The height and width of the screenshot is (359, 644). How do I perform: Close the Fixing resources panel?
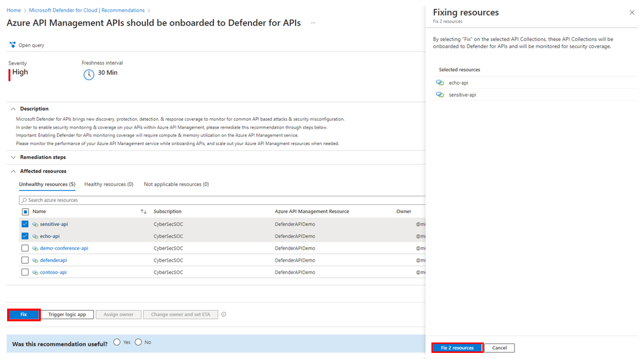[632, 12]
